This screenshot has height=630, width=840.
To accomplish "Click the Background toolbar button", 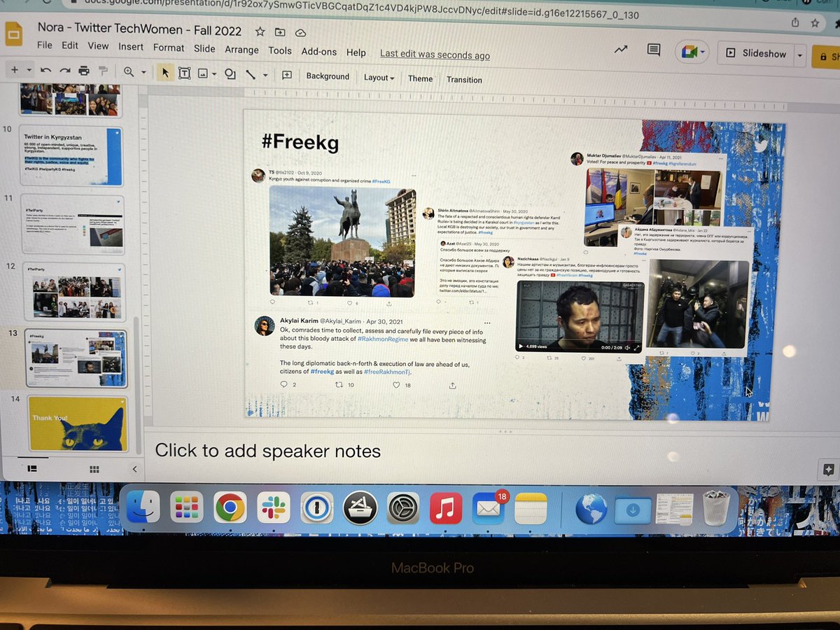I will (328, 76).
